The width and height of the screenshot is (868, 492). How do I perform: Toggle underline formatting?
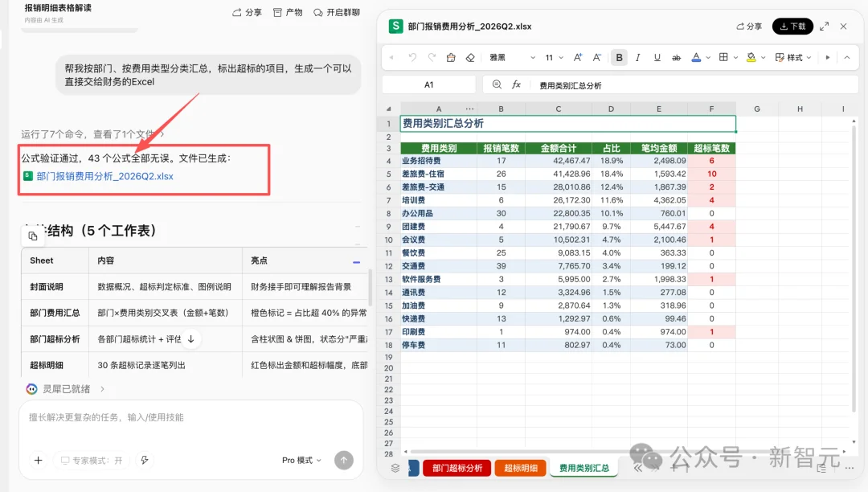coord(657,58)
